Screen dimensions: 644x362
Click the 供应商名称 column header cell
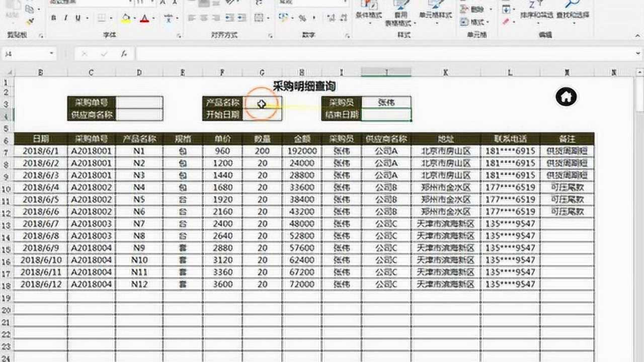(x=386, y=139)
